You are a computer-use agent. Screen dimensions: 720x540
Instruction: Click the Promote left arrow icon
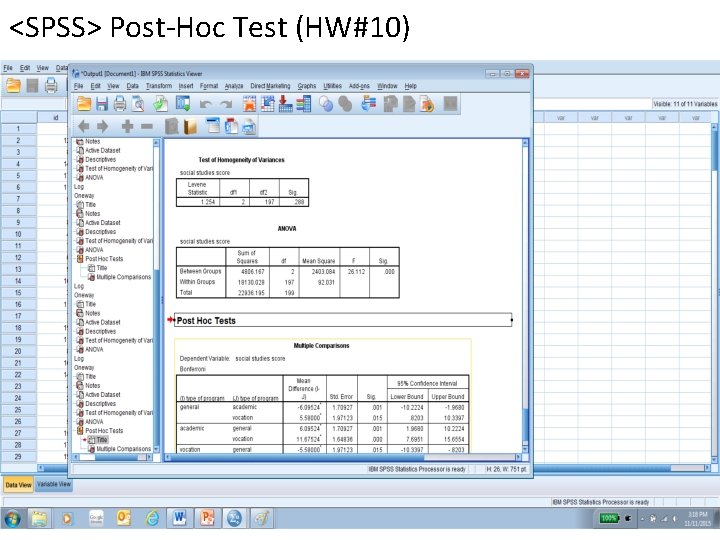click(84, 126)
